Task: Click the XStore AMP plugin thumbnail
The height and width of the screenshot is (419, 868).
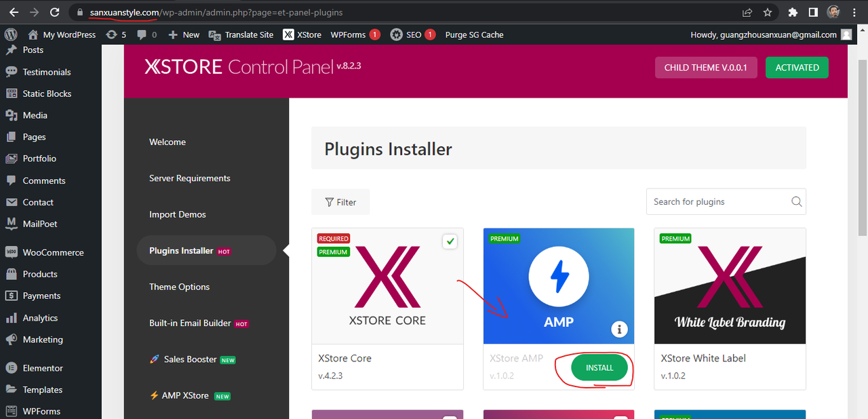Action: (x=559, y=286)
